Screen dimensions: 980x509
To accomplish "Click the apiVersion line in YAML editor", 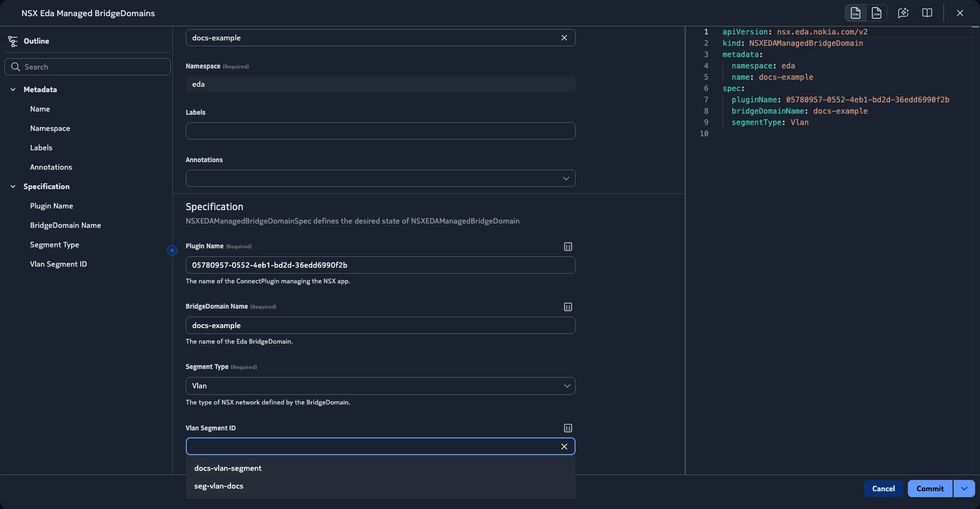I will pos(795,32).
